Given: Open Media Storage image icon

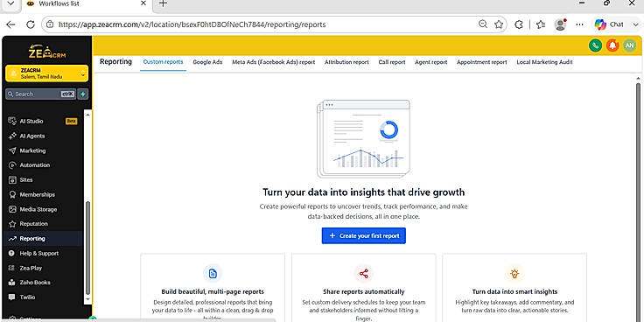Looking at the screenshot, I should tap(12, 209).
